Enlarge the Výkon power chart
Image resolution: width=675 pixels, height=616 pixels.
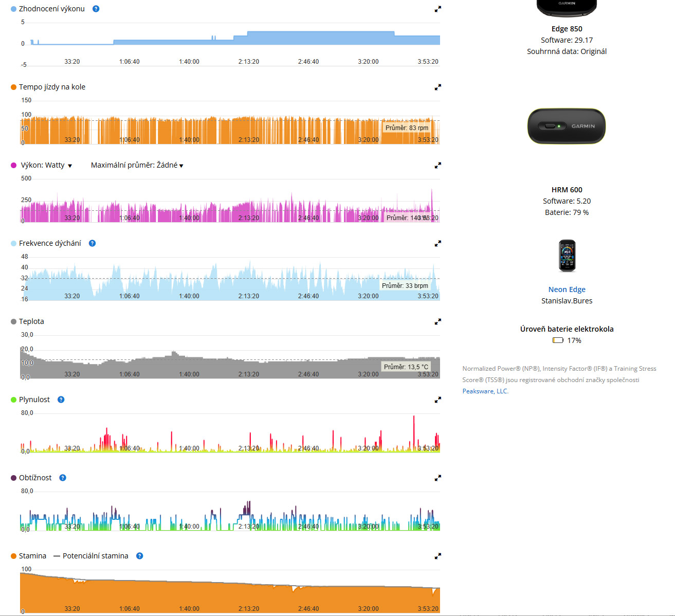(437, 166)
